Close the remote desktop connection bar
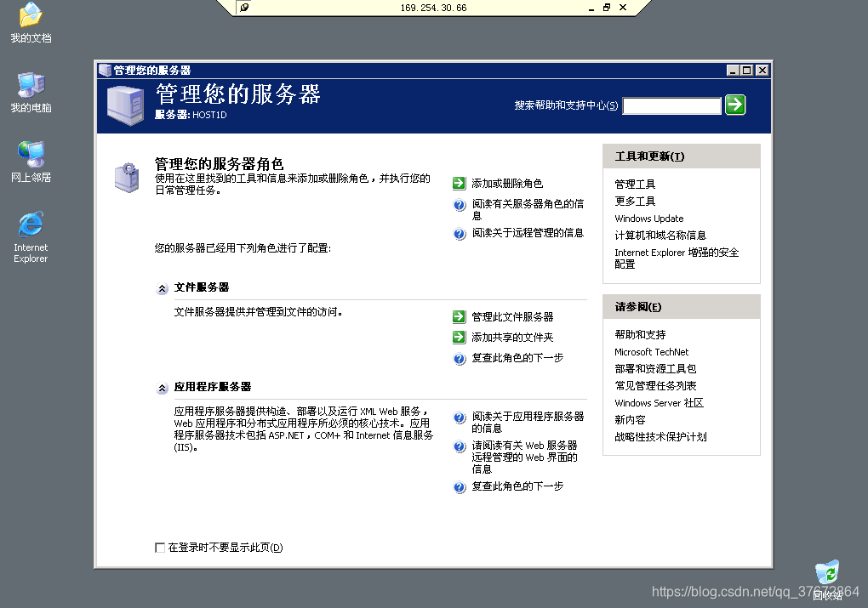This screenshot has height=608, width=868. tap(623, 7)
